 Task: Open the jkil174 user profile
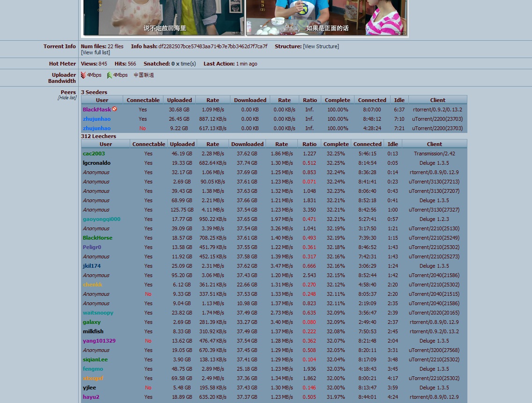[92, 266]
